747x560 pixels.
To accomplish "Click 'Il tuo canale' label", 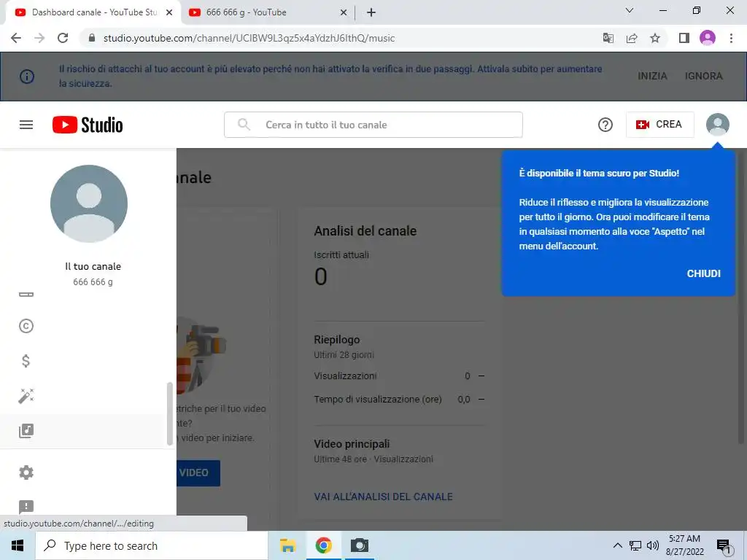I will (93, 267).
